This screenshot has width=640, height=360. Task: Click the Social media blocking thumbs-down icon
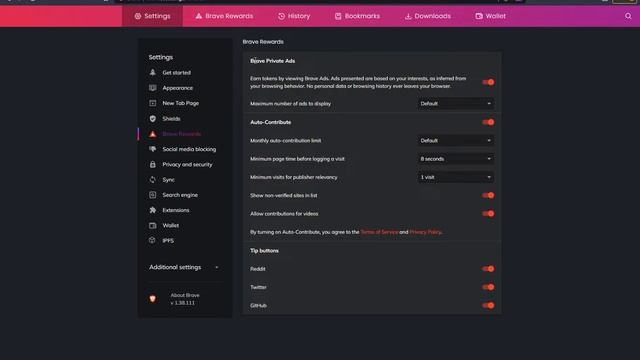pyautogui.click(x=153, y=149)
